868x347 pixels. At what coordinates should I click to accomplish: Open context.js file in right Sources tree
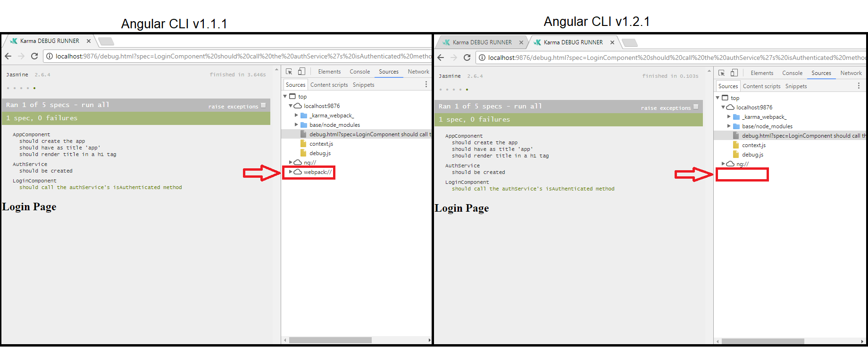point(753,145)
